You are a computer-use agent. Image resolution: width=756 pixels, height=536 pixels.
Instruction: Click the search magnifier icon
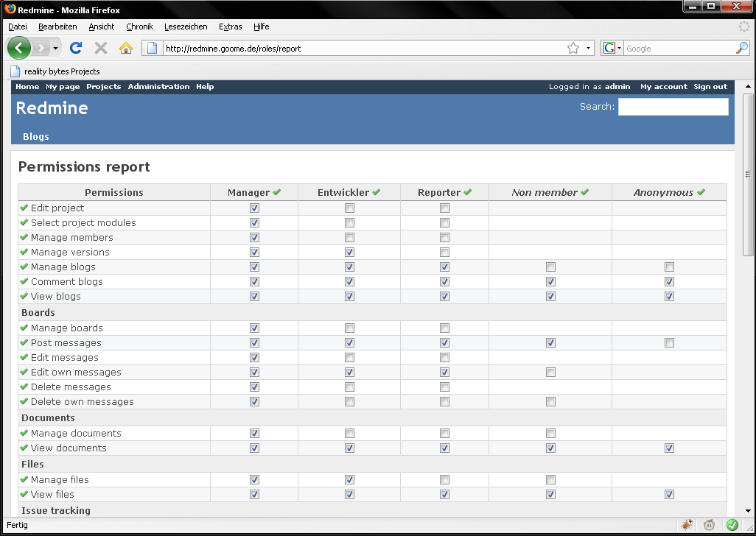coord(742,48)
